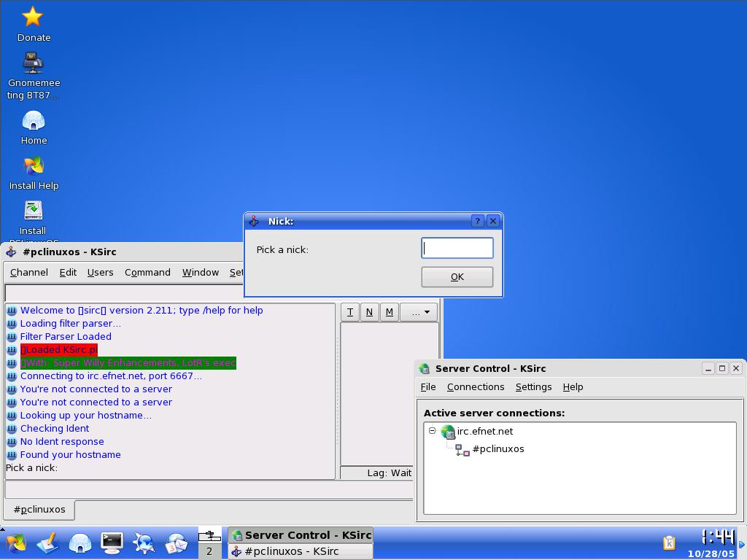
Task: Click the 1:44 panel clock
Action: (719, 537)
